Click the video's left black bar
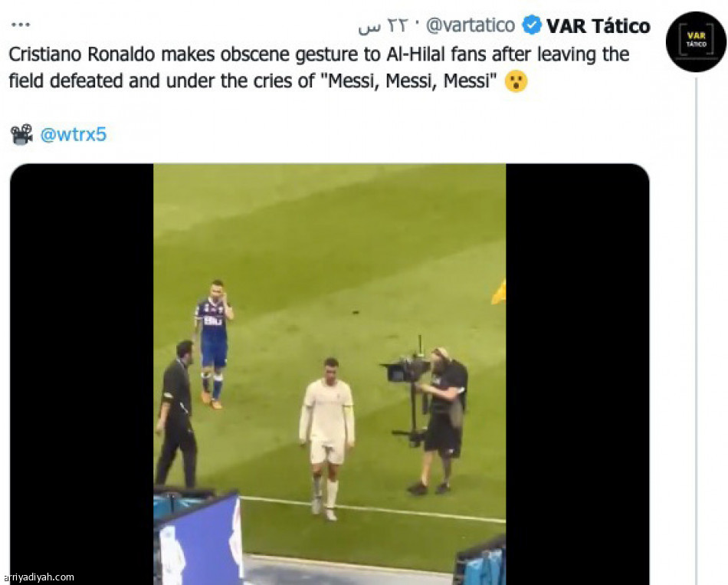The width and height of the screenshot is (728, 585). 81,368
